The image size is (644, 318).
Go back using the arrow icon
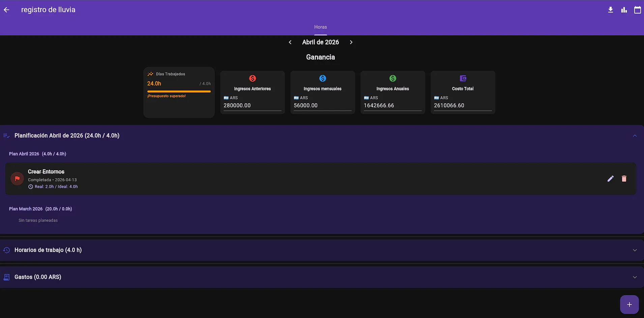[x=6, y=10]
